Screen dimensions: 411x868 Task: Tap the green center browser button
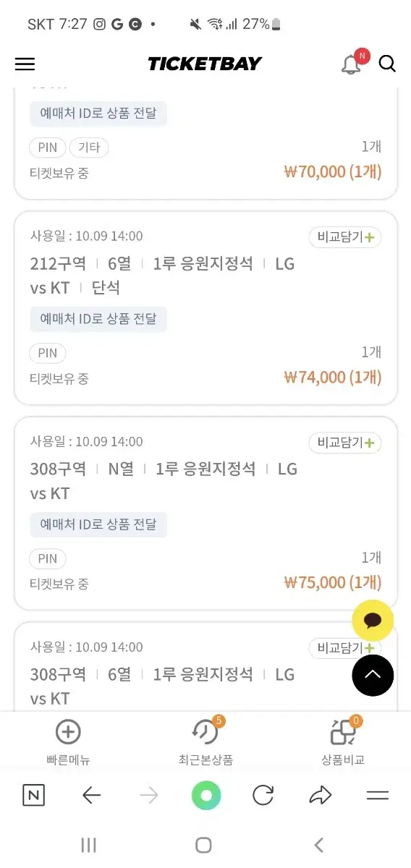(206, 796)
